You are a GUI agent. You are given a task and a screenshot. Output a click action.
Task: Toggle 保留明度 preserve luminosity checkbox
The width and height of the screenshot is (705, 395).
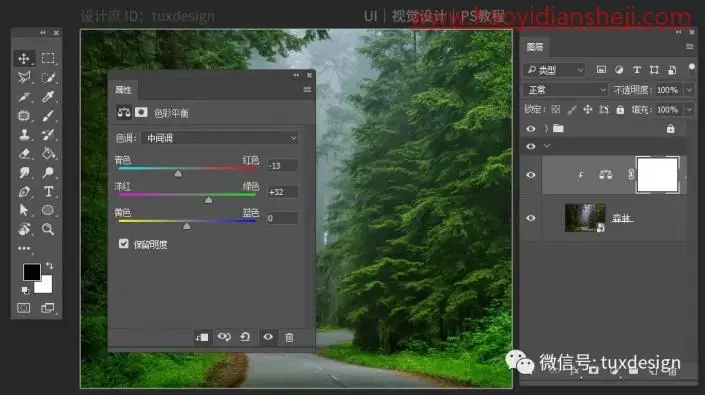coord(124,244)
